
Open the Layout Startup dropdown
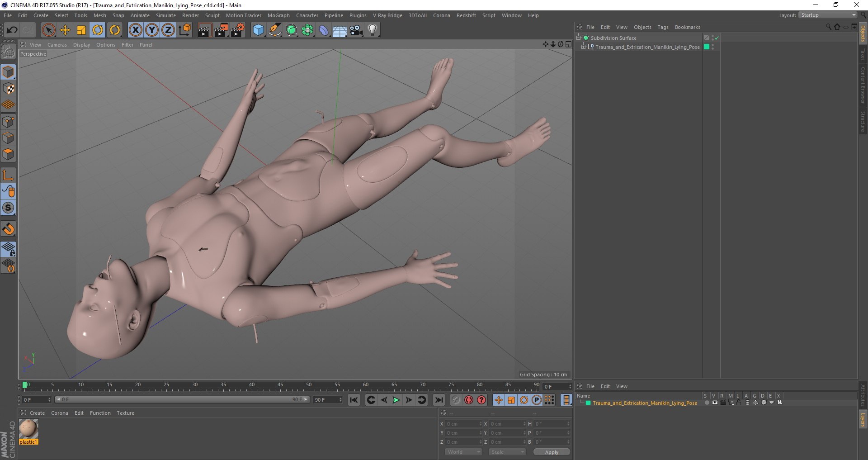pyautogui.click(x=828, y=15)
